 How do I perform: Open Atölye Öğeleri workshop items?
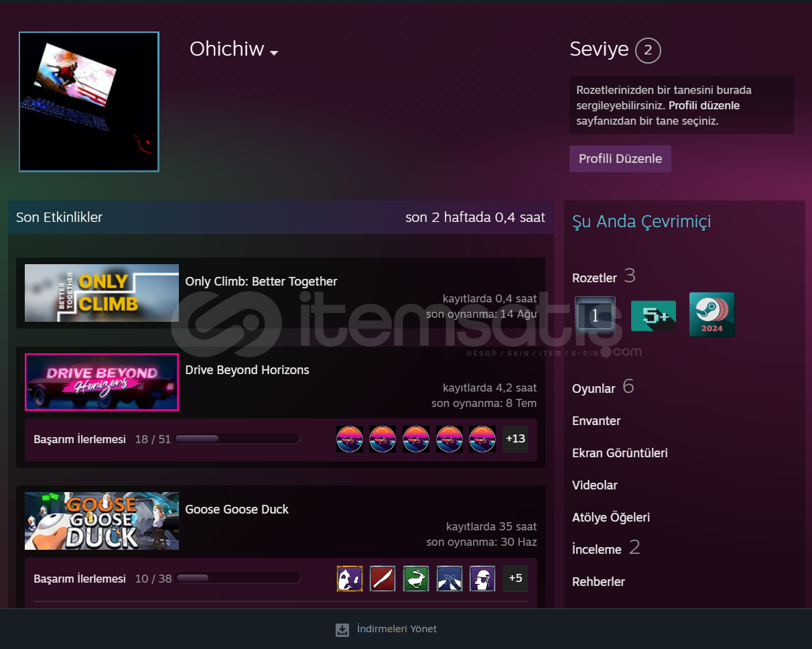[611, 518]
